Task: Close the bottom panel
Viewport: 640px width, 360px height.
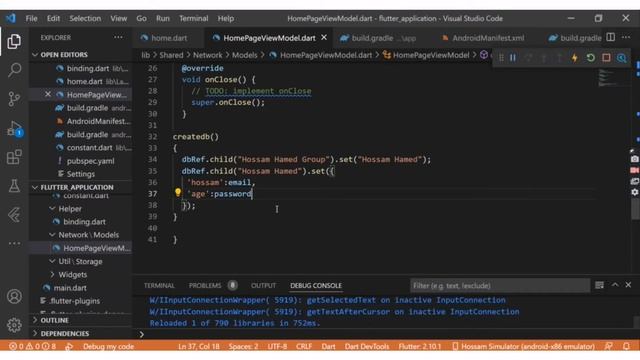Action: pos(628,285)
